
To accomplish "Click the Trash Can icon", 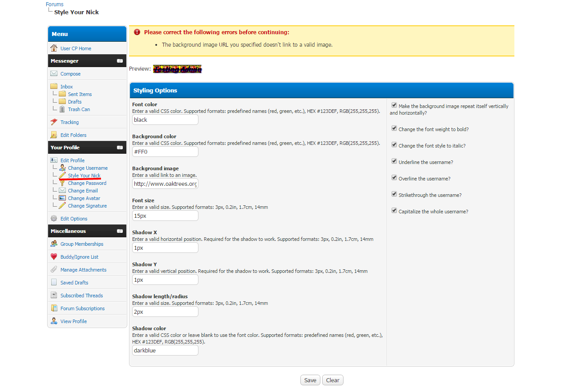I will [x=62, y=109].
